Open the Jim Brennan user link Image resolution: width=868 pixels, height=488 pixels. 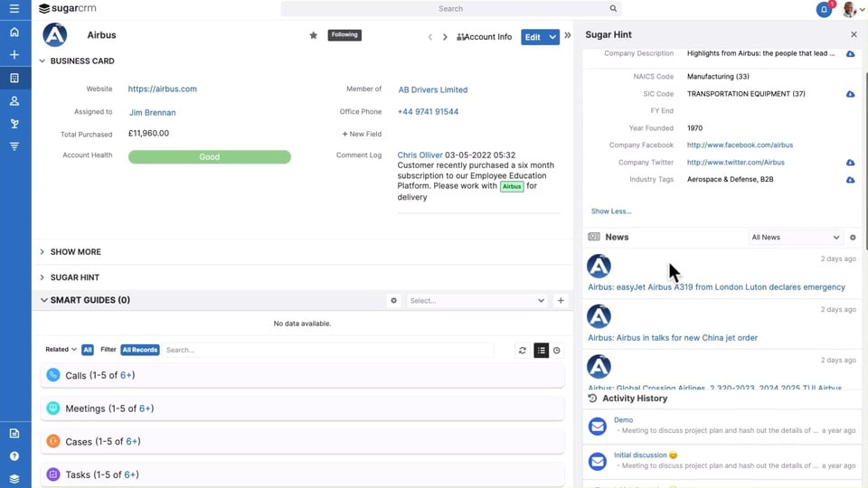point(152,112)
